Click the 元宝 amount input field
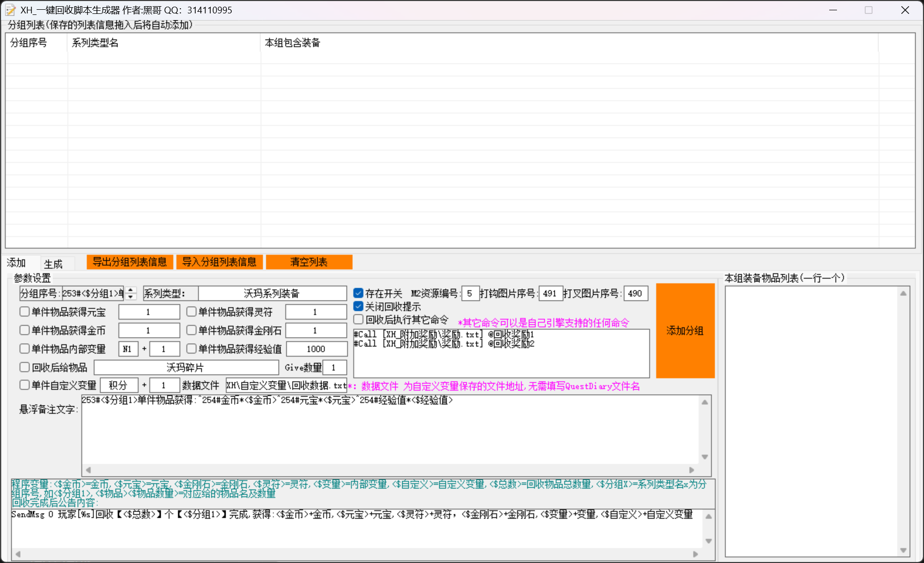This screenshot has height=563, width=924. pyautogui.click(x=149, y=312)
